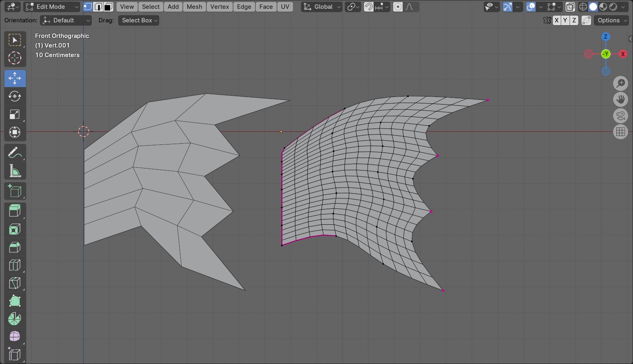Image resolution: width=633 pixels, height=364 pixels.
Task: Toggle proportional editing
Action: click(x=398, y=7)
